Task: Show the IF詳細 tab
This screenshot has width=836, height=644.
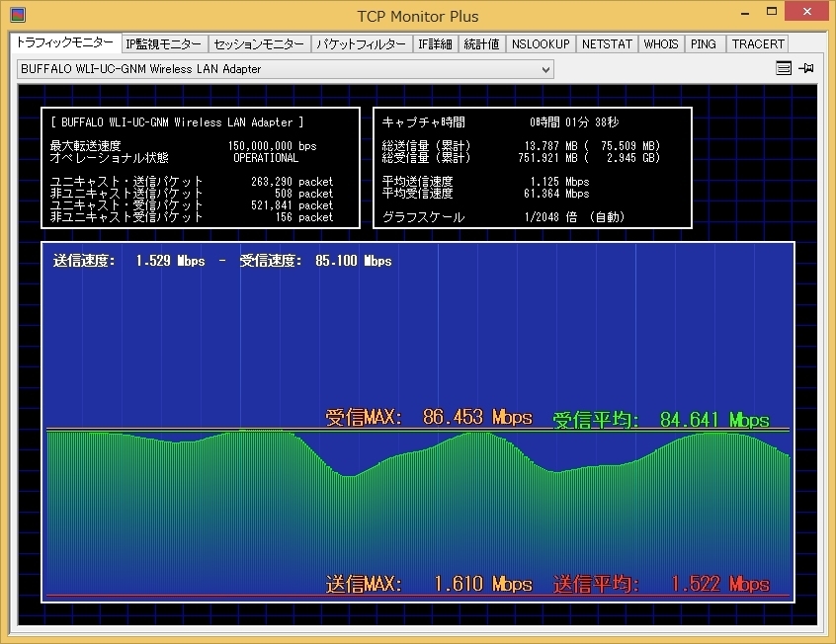Action: coord(435,44)
